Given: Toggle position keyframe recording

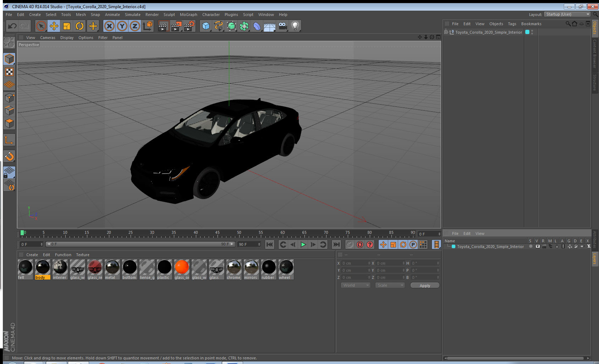Looking at the screenshot, I should click(x=383, y=244).
